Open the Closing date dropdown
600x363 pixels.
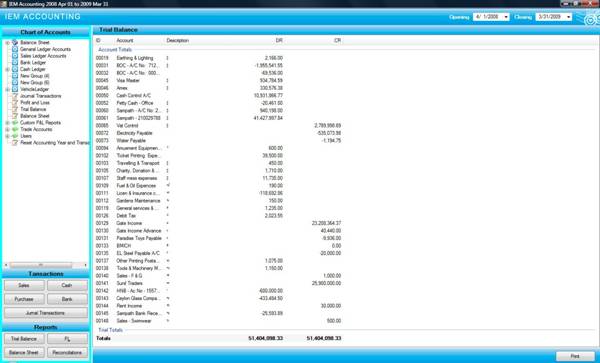point(569,17)
